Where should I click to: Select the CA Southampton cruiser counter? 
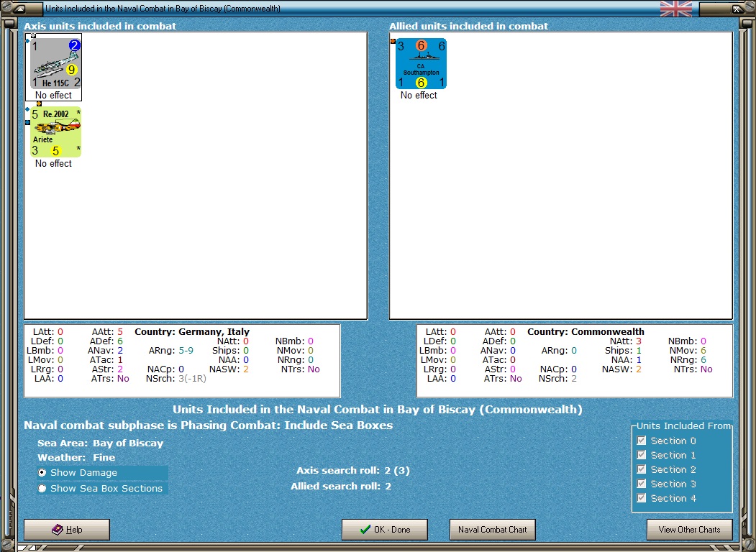tap(421, 63)
